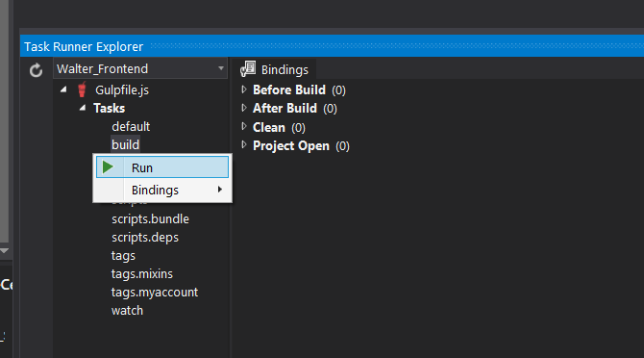This screenshot has width=644, height=358.
Task: Expand the Project Open bindings group
Action: [244, 144]
